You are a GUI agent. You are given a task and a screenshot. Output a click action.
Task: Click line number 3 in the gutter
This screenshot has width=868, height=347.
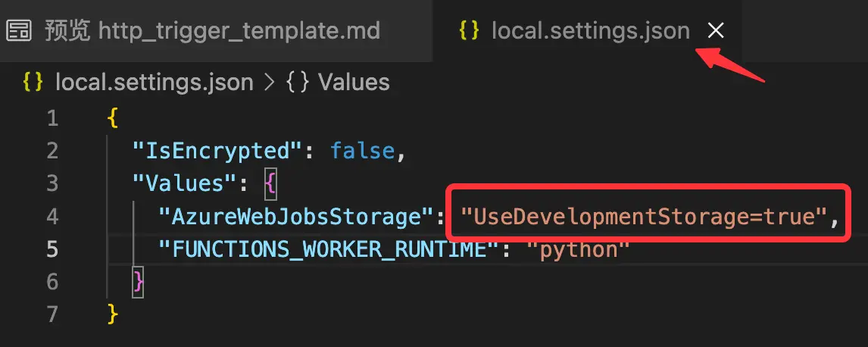tap(52, 184)
